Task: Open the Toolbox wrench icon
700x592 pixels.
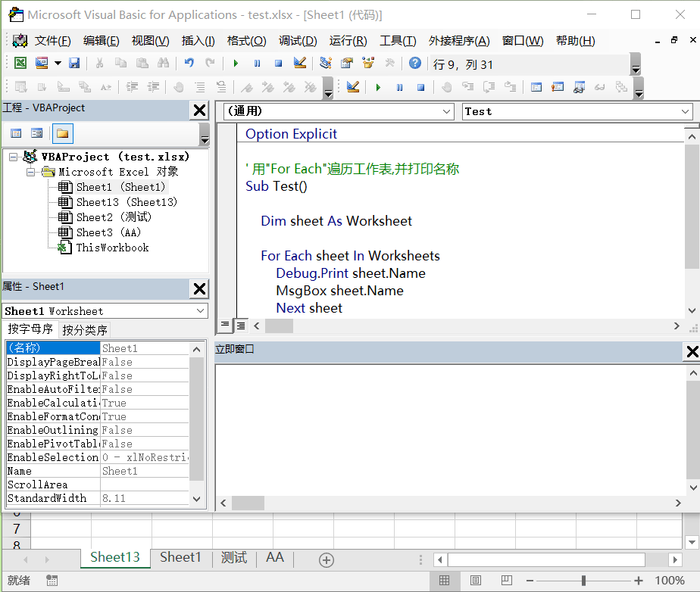Action: (x=389, y=63)
